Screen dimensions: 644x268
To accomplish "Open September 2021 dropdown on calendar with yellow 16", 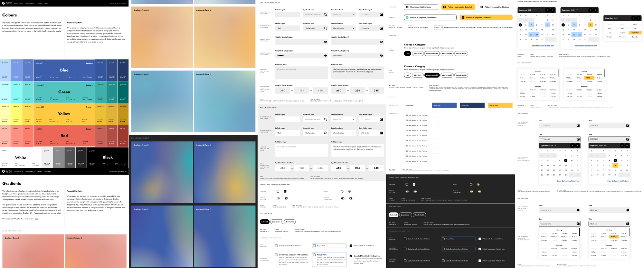I will pos(598,145).
